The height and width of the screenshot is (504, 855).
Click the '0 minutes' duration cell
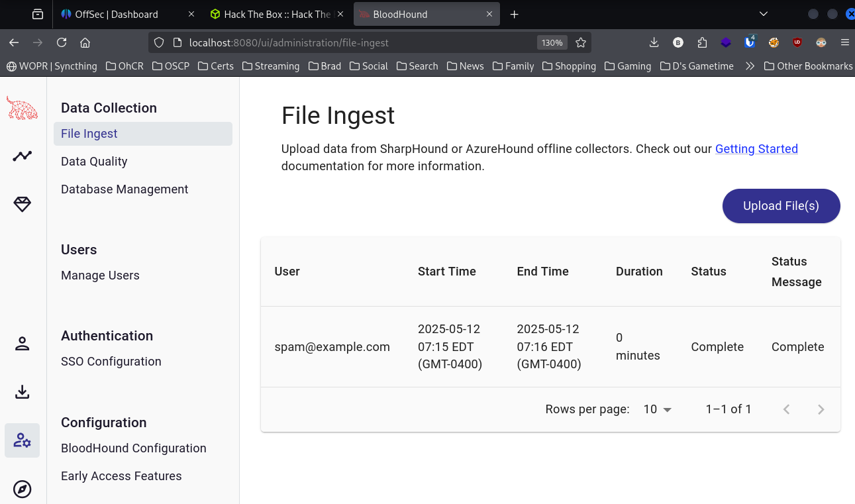coord(638,347)
